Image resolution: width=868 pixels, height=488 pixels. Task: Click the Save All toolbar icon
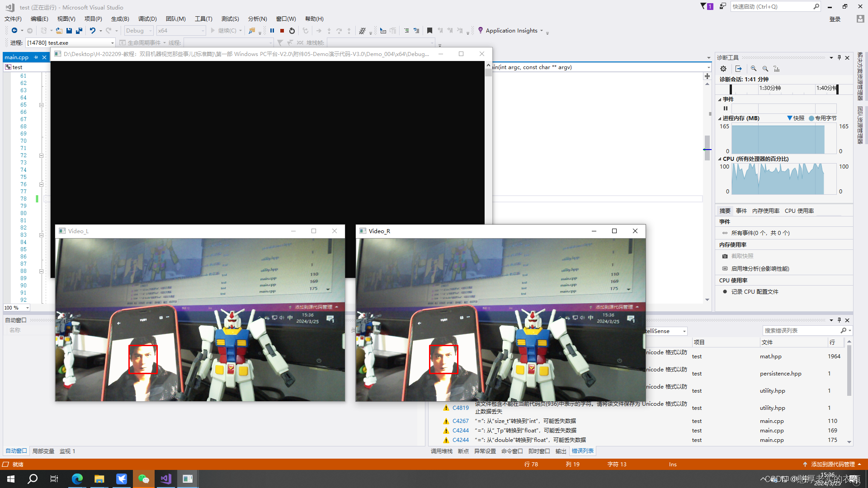pos(79,31)
